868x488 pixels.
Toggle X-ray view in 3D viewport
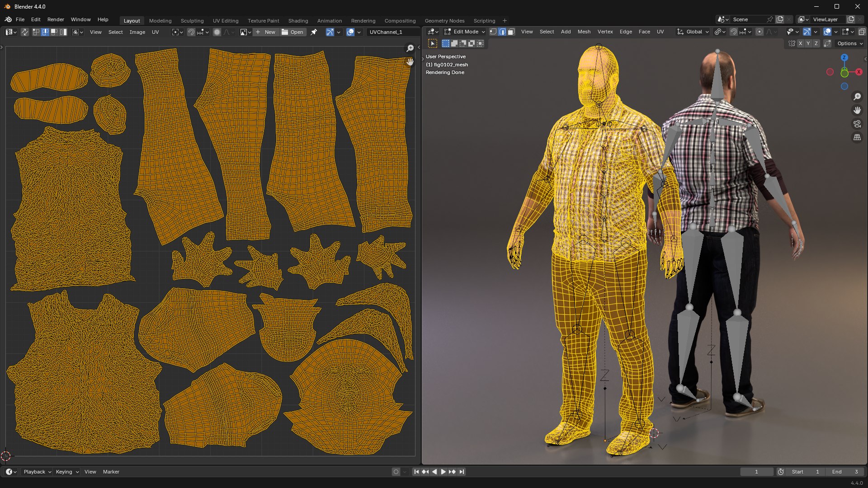(862, 32)
